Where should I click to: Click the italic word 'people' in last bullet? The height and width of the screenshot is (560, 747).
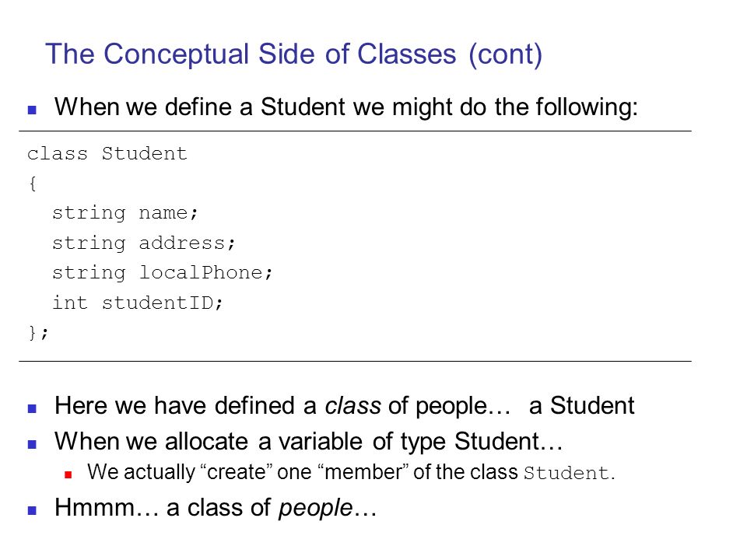click(315, 508)
